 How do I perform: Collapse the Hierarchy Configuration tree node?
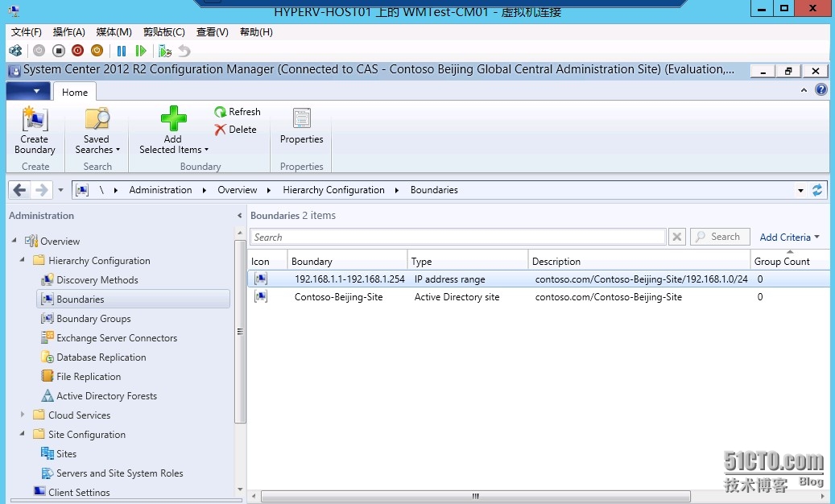tap(23, 260)
